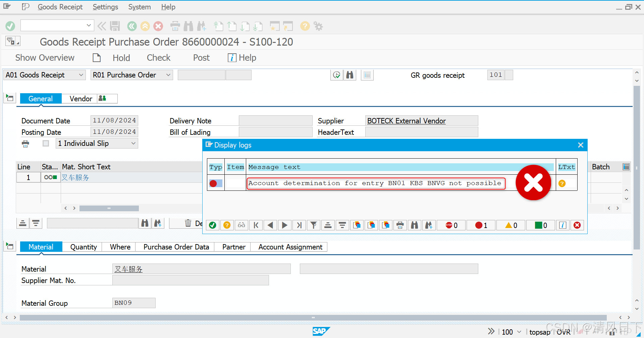Click the Help question mark icon in the toolbar

click(x=305, y=26)
